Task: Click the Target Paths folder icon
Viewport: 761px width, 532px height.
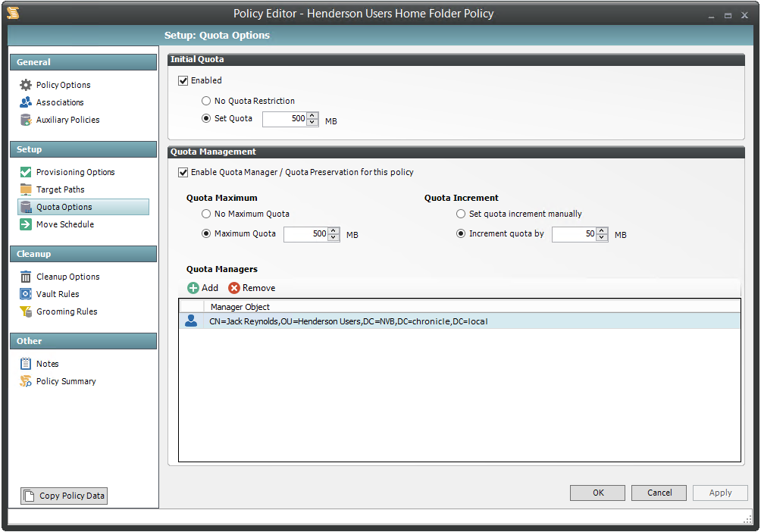Action: click(x=26, y=189)
